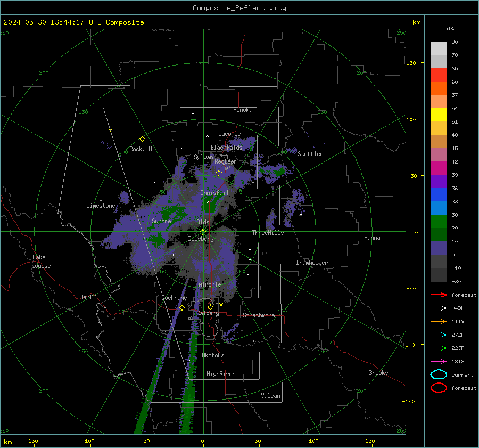Click the Drumheller city label
The height and width of the screenshot is (448, 479).
coord(312,263)
